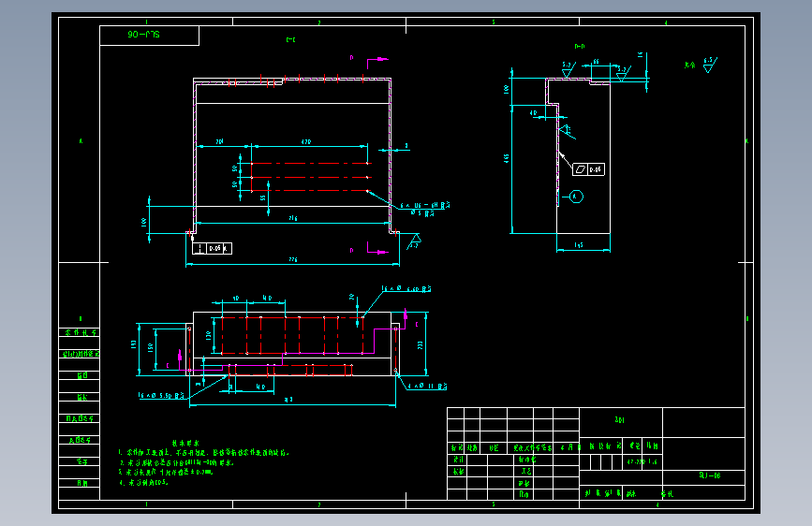Click the 66 dimension in D-D view
This screenshot has width=812, height=526.
[x=596, y=62]
